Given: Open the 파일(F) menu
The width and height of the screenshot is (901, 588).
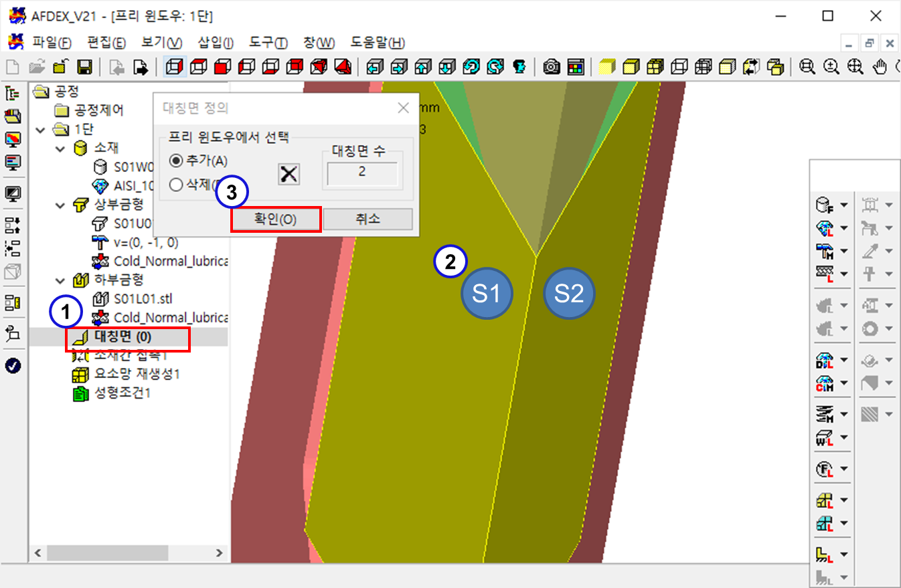Looking at the screenshot, I should [x=52, y=43].
